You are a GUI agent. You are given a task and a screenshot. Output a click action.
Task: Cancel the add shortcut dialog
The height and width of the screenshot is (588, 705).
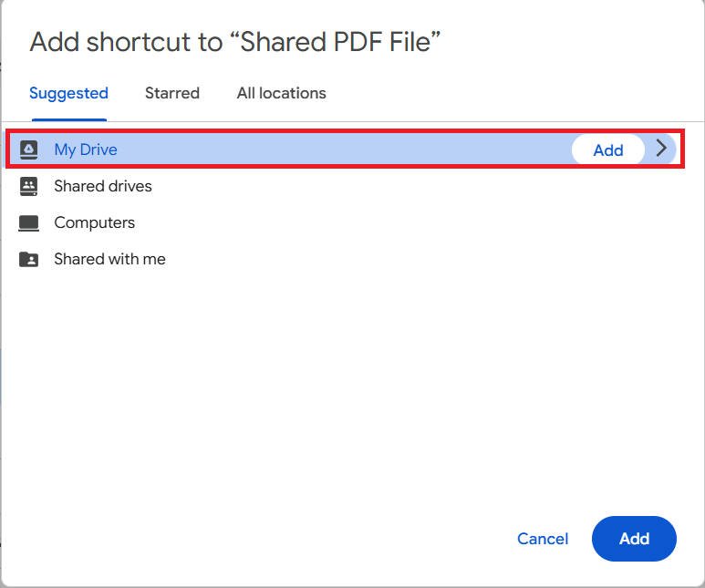(543, 539)
